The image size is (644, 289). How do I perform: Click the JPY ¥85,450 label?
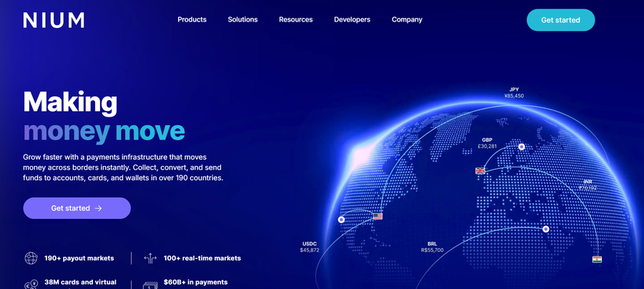point(514,92)
